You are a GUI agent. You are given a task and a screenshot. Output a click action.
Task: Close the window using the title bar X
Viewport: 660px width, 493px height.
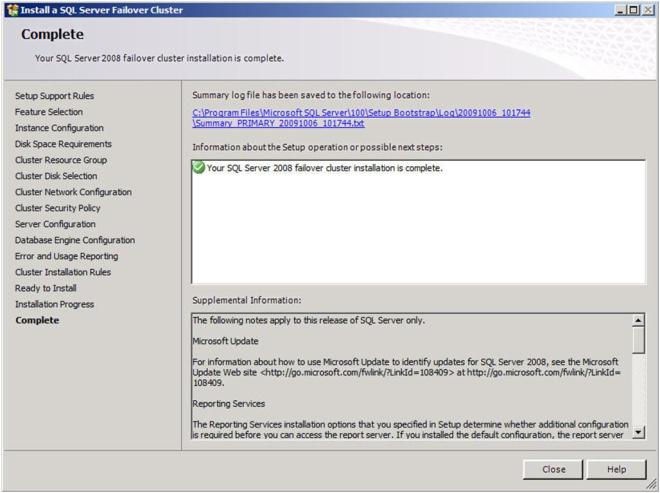click(649, 10)
